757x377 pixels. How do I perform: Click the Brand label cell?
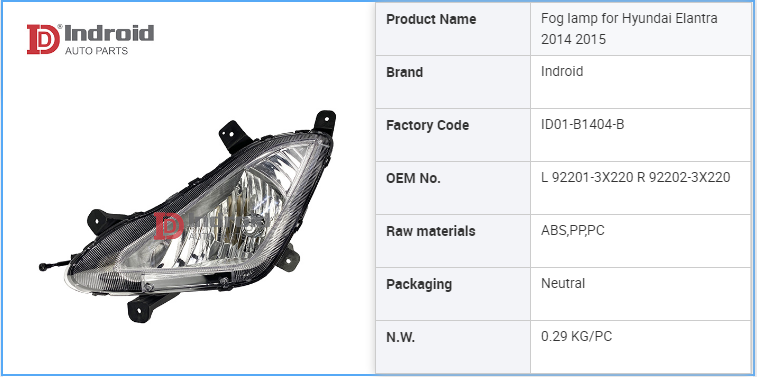point(453,82)
